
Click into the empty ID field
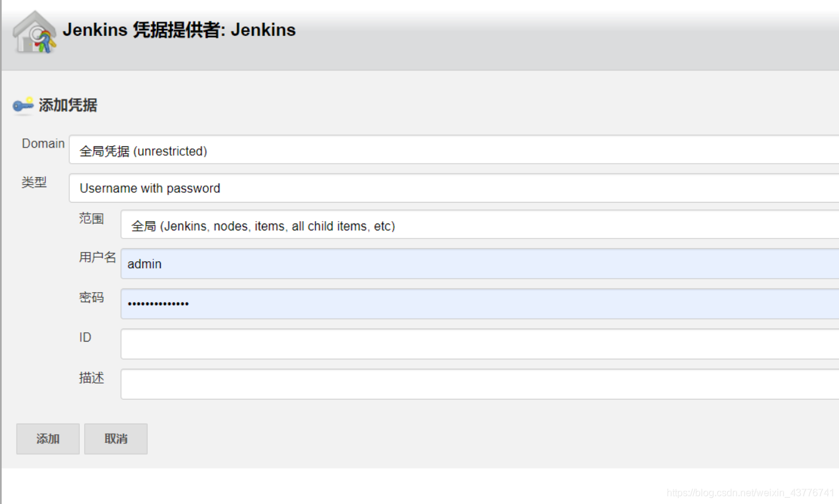coord(480,343)
